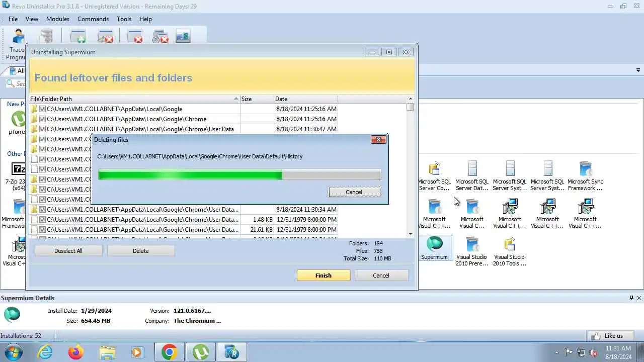Click the leftover list scrollbar up arrow

click(x=411, y=99)
